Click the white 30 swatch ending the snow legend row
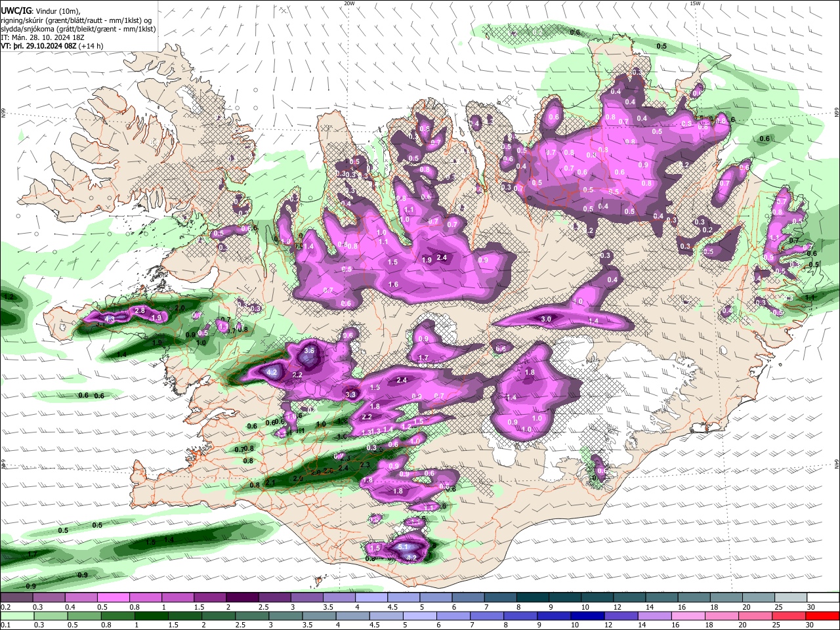Image resolution: width=840 pixels, height=630 pixels. tap(823, 597)
